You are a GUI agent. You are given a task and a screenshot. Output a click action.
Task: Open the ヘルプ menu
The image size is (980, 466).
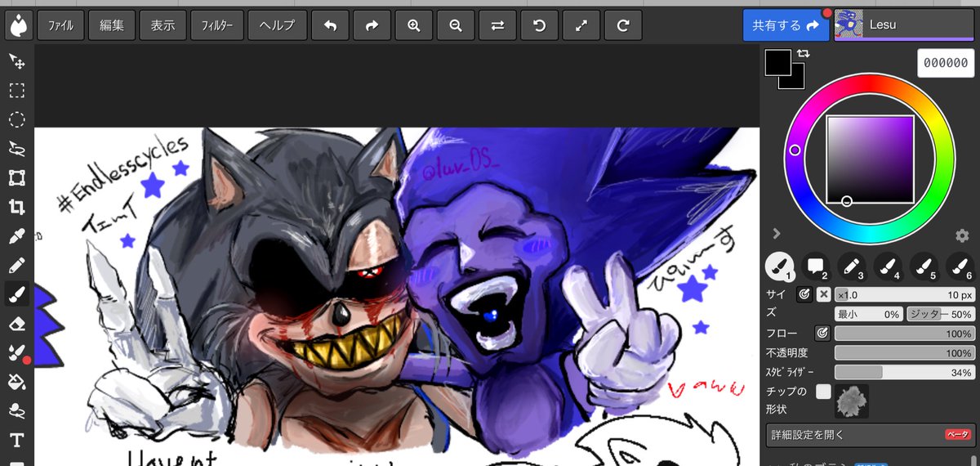tap(277, 25)
